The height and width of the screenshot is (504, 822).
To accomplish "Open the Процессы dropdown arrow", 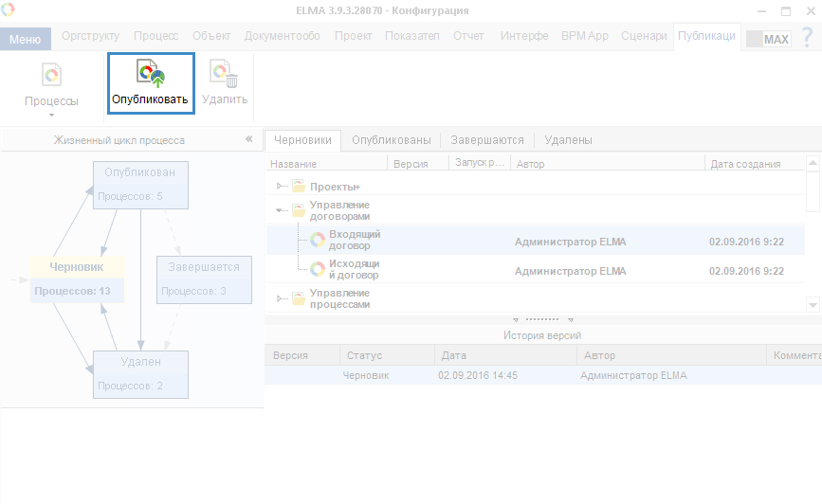I will point(51,116).
